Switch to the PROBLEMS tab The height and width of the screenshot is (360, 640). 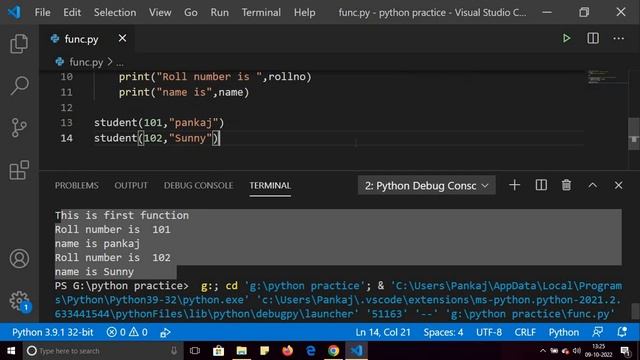point(77,185)
